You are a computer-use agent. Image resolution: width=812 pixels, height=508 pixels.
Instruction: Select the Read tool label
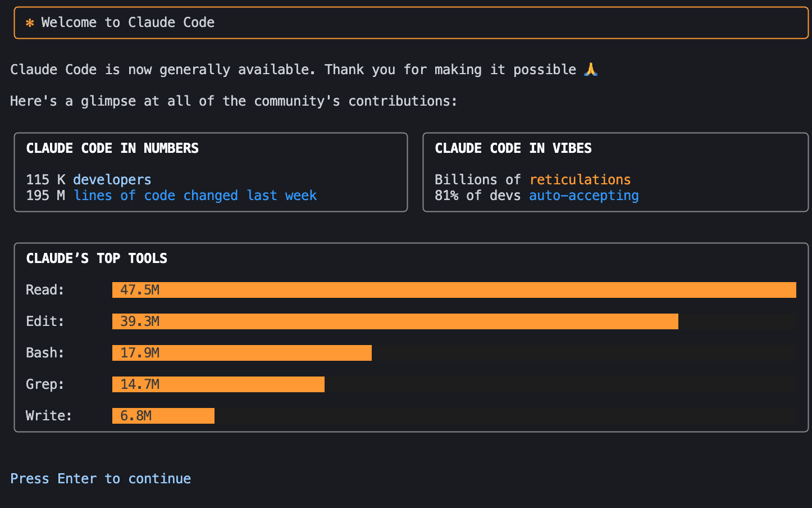[x=45, y=289]
